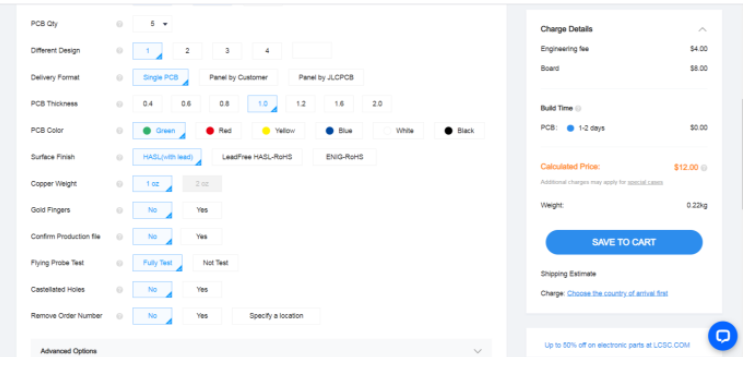Select 1-2 days build time radio
The height and width of the screenshot is (366, 743).
(x=571, y=128)
